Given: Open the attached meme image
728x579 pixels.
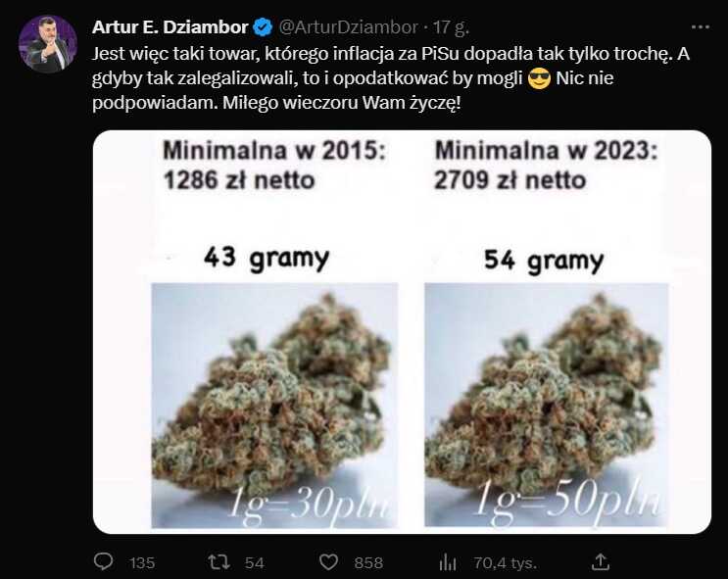Looking at the screenshot, I should point(402,332).
